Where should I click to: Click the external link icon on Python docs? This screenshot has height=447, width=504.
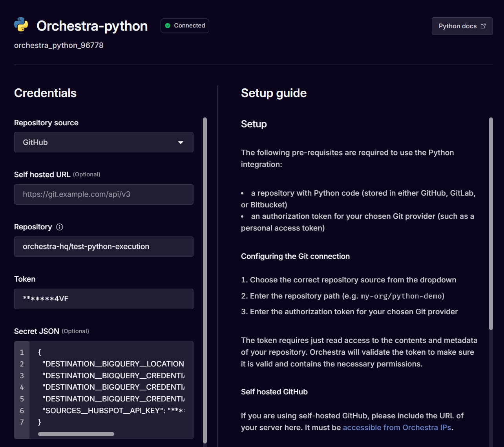pyautogui.click(x=482, y=26)
